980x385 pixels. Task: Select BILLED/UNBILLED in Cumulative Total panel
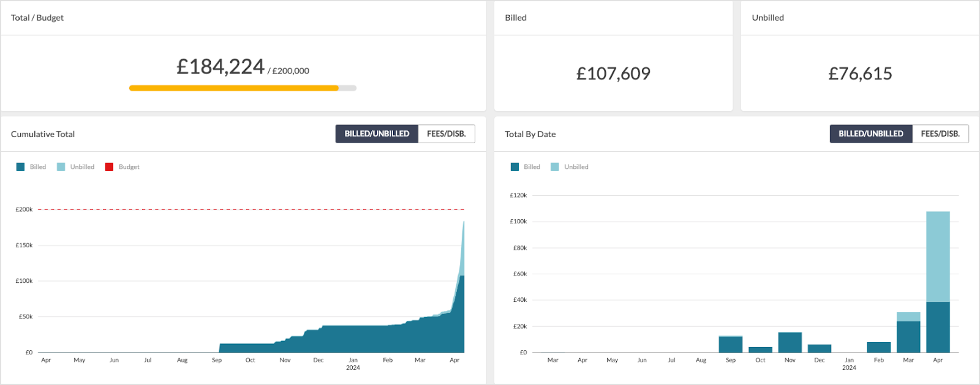pos(377,134)
